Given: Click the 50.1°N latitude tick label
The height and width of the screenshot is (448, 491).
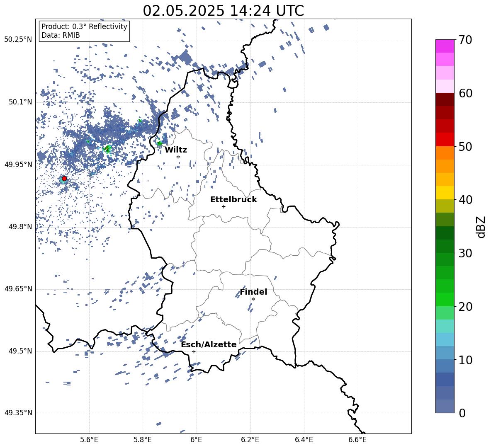Looking at the screenshot, I should [20, 102].
